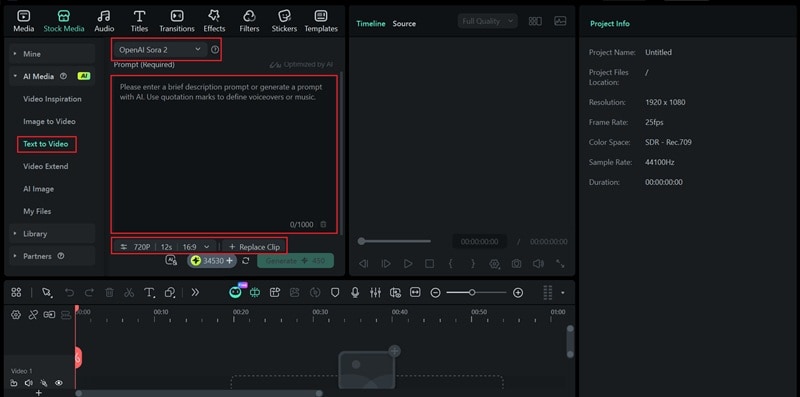
Task: Click the scope waveform icon in preview
Action: point(560,21)
